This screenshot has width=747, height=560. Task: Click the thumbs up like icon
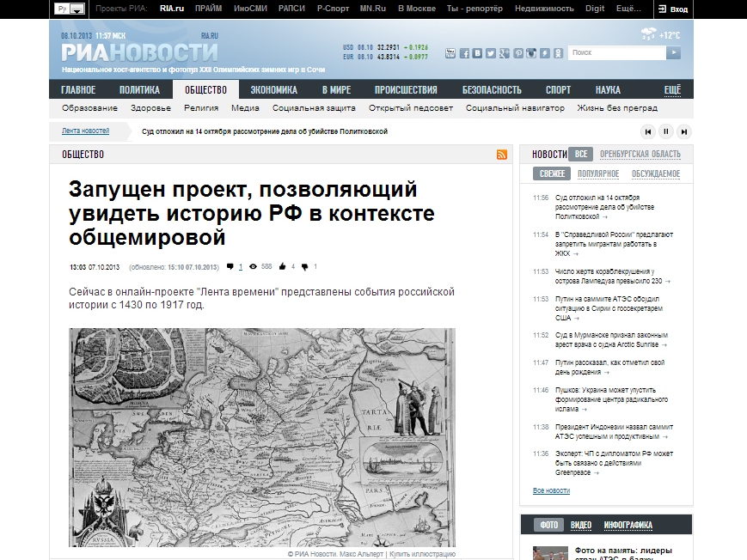tap(282, 266)
